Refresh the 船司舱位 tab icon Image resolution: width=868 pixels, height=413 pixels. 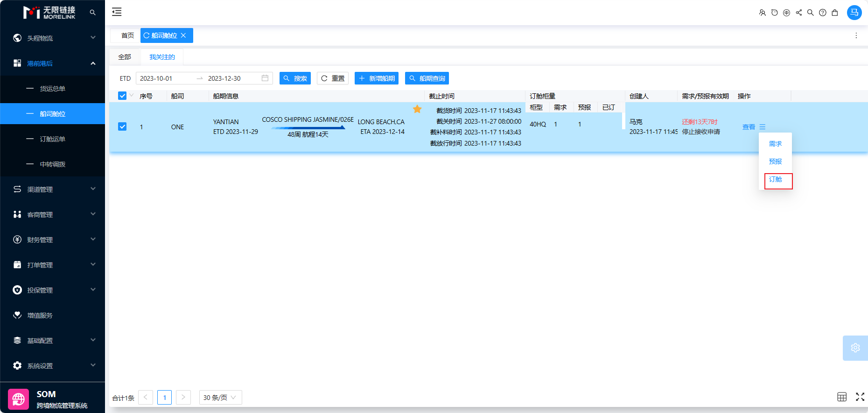tap(147, 35)
